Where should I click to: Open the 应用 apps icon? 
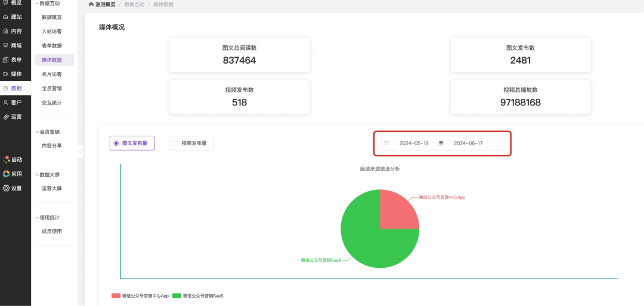coord(6,174)
